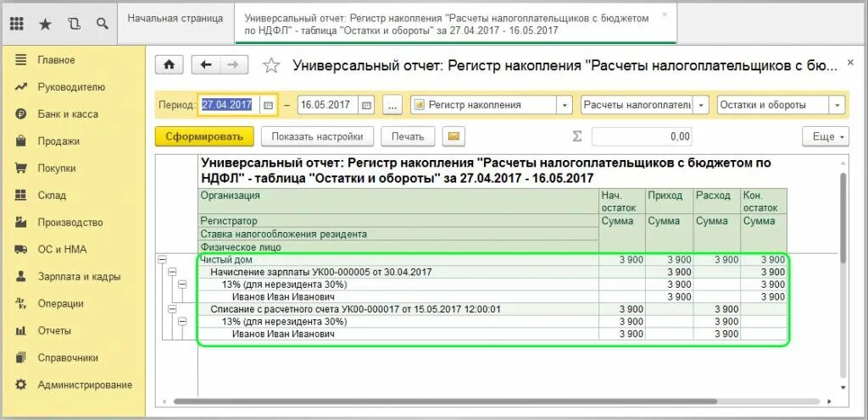868x420 pixels.
Task: Click the Производство factory icon
Action: point(21,222)
